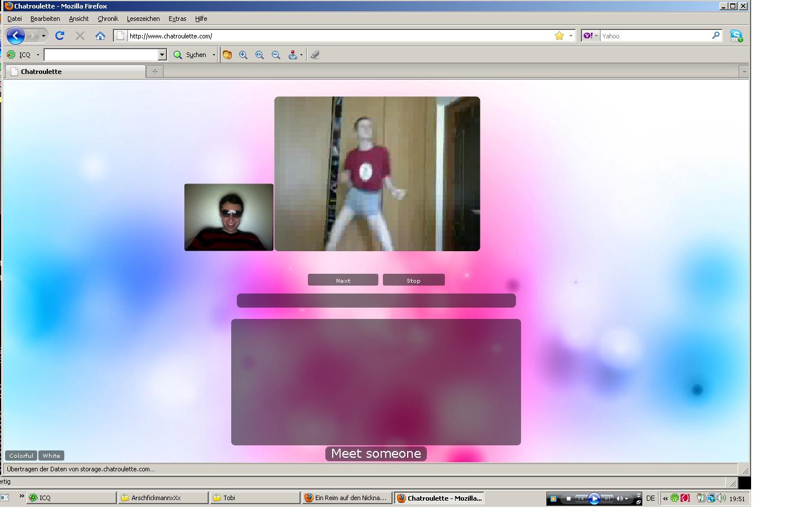Skip to previous track in media deskband
Viewport: 812px width, 508px height.
[581, 499]
